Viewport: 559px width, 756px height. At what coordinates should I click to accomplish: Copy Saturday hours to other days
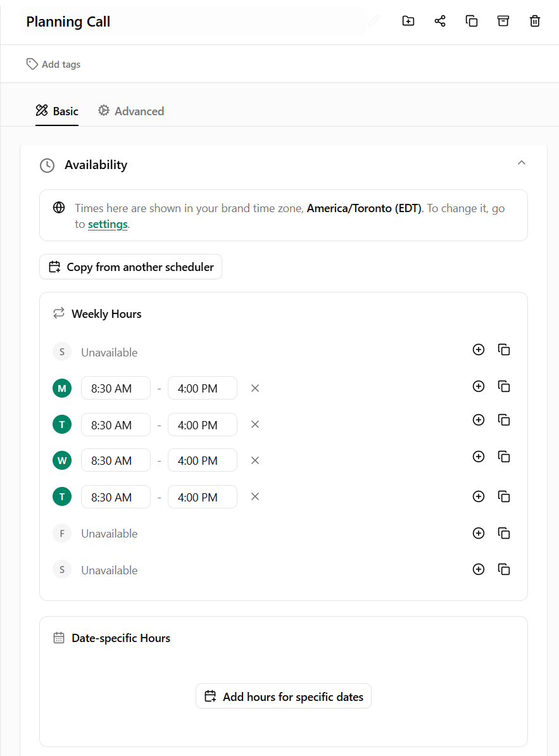tap(504, 569)
